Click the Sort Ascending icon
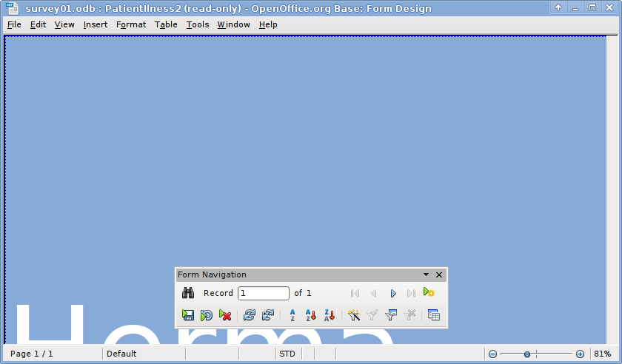This screenshot has width=622, height=364. point(311,315)
